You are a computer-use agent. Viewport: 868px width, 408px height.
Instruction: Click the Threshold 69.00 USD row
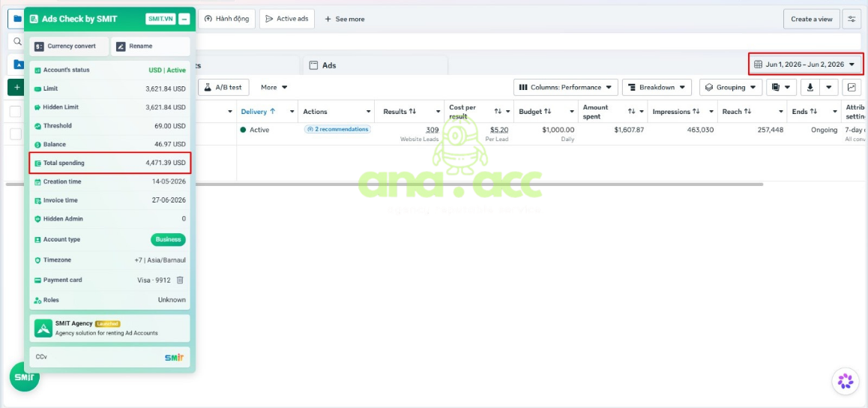109,126
